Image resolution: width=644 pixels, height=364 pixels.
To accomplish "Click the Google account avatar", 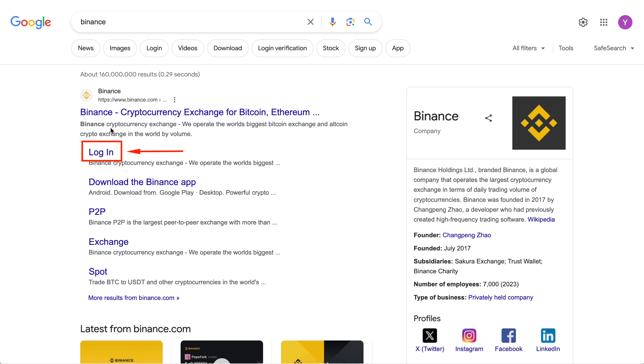I will click(625, 22).
